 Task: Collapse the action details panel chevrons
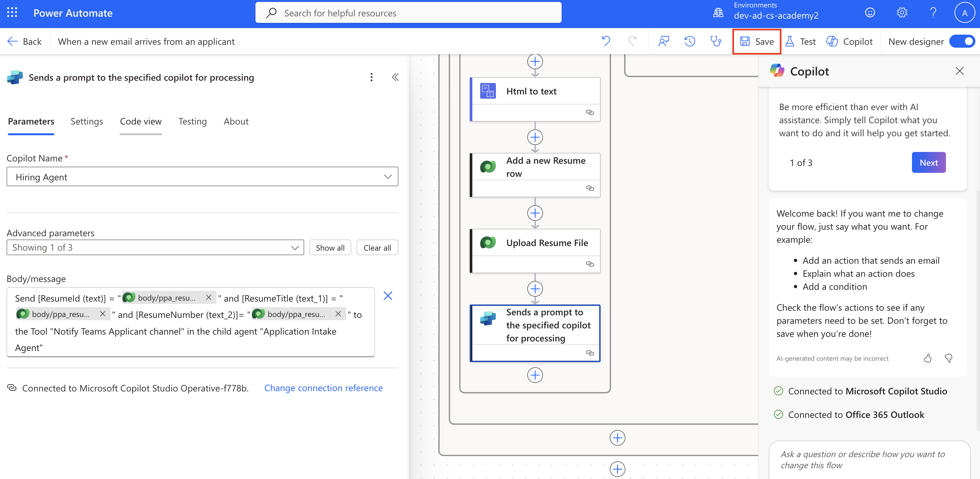(x=395, y=77)
